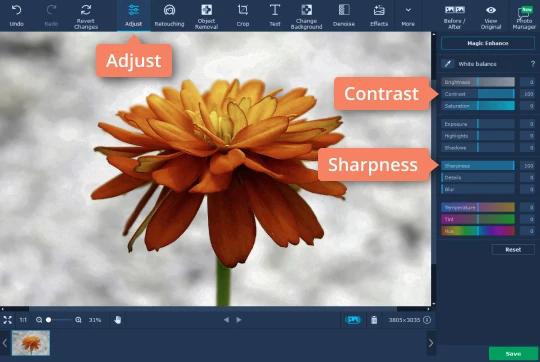Viewport: 540px width, 362px height.
Task: Open the Effects panel
Action: pos(379,15)
